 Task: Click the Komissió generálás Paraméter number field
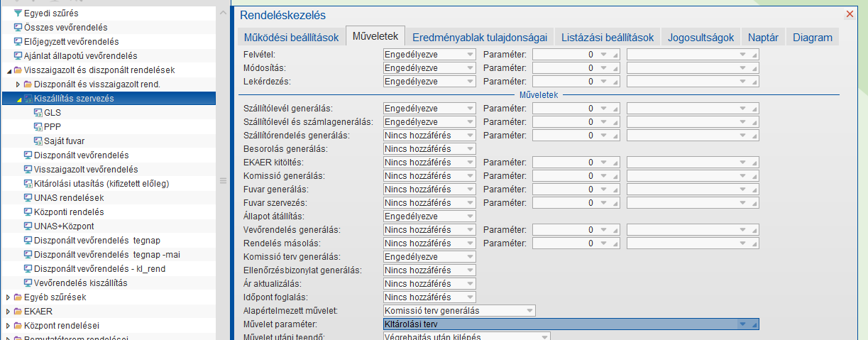coord(576,176)
